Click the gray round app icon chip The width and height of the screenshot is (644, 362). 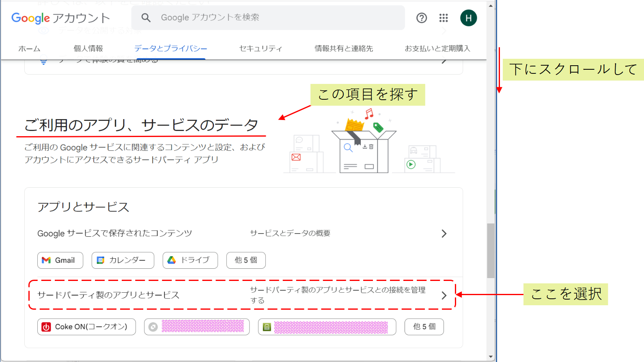(197, 327)
